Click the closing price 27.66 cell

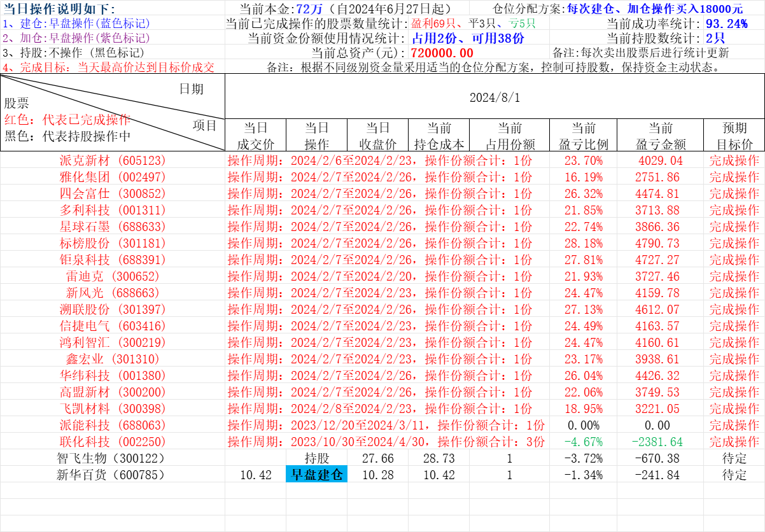tap(377, 458)
